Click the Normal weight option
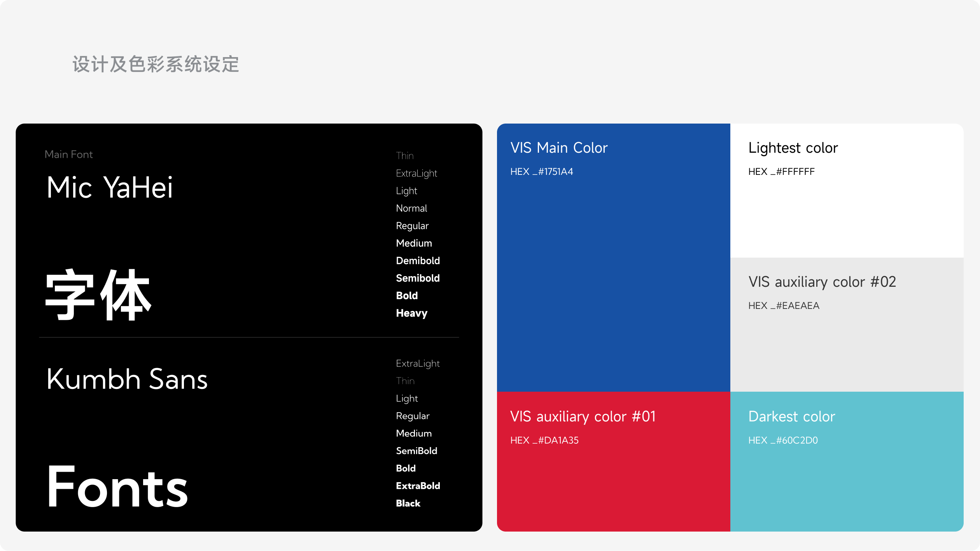Screen dimensions: 980x551 tap(411, 208)
